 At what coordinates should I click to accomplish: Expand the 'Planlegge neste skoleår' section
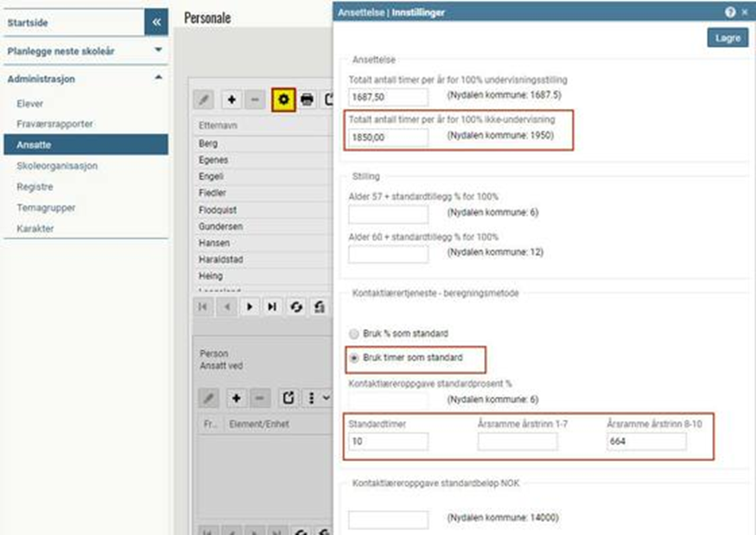point(158,50)
